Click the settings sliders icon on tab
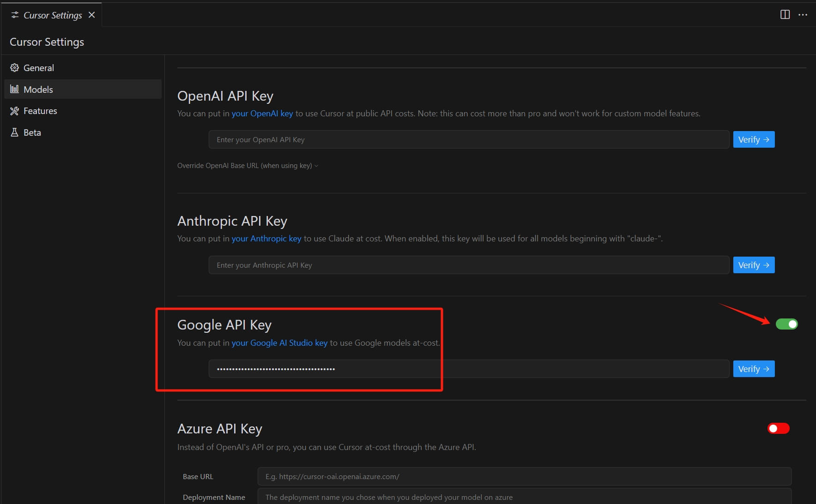The width and height of the screenshot is (816, 504). coord(15,15)
